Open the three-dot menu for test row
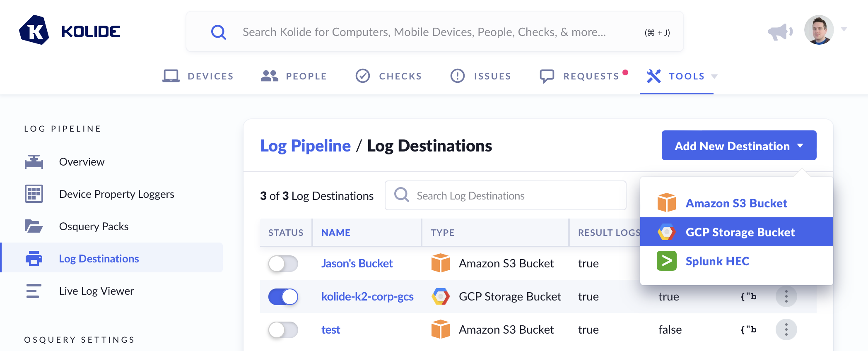Screen dimensions: 868x351 [786, 329]
